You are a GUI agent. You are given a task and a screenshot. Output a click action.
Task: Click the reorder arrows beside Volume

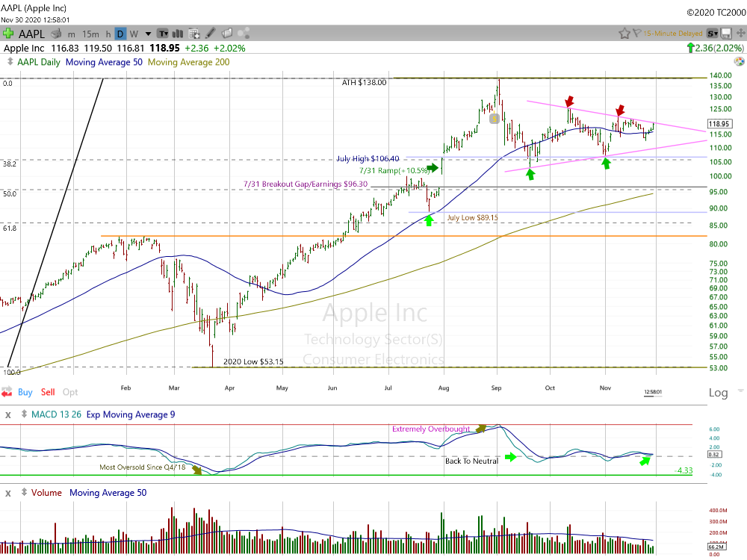[24, 492]
